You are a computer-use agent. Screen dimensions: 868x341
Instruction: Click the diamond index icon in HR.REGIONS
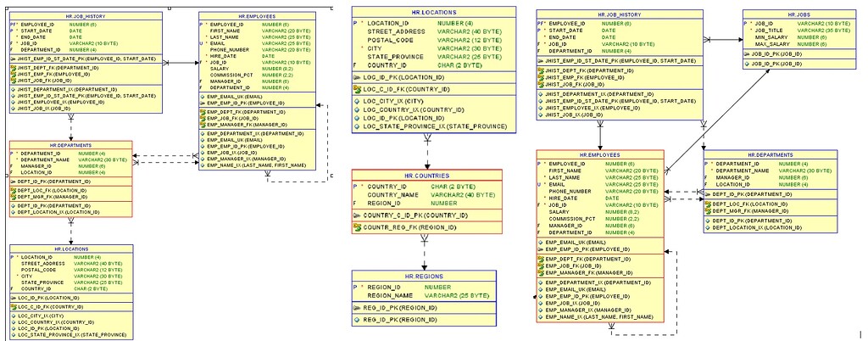357,320
